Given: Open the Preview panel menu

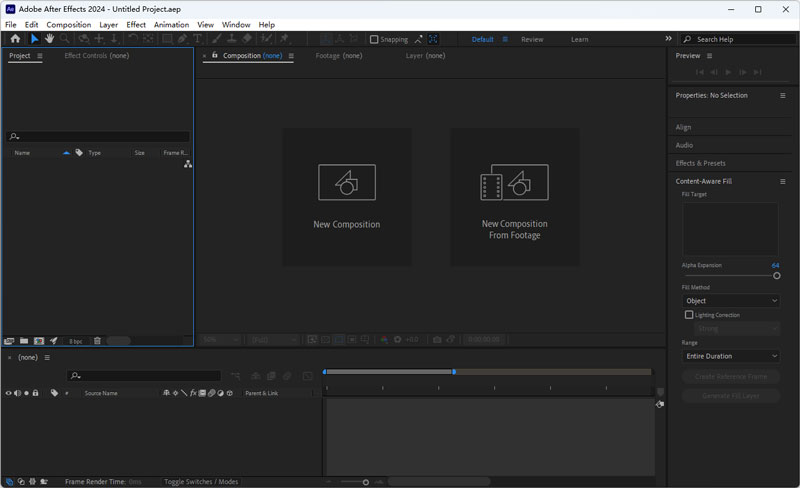Looking at the screenshot, I should pyautogui.click(x=709, y=56).
